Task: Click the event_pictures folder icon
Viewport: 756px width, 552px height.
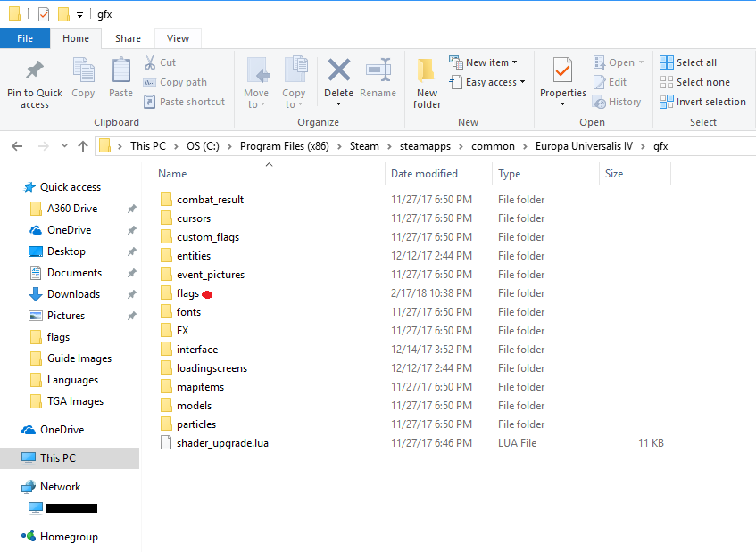Action: [x=166, y=275]
